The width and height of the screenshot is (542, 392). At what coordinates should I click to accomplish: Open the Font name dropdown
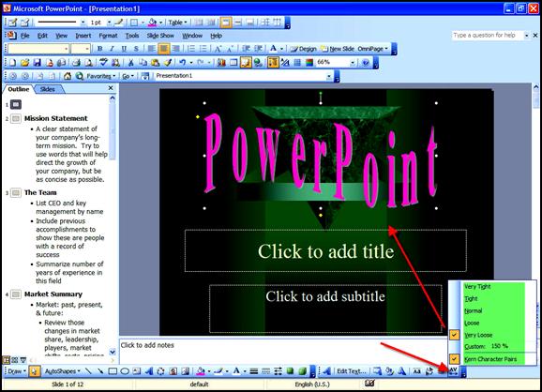pos(66,49)
